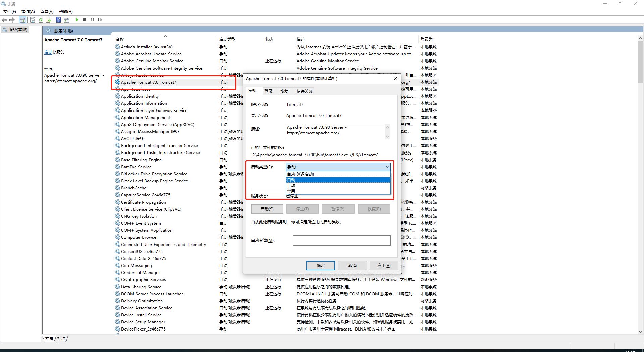
Task: Click the gear icon of Adobe Acrobat Update Service
Action: tap(117, 54)
